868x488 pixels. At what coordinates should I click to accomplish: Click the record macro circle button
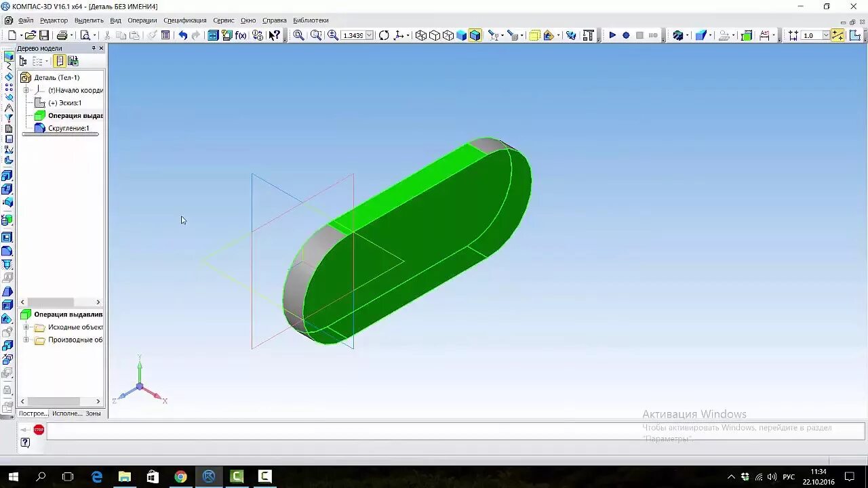[x=626, y=35]
